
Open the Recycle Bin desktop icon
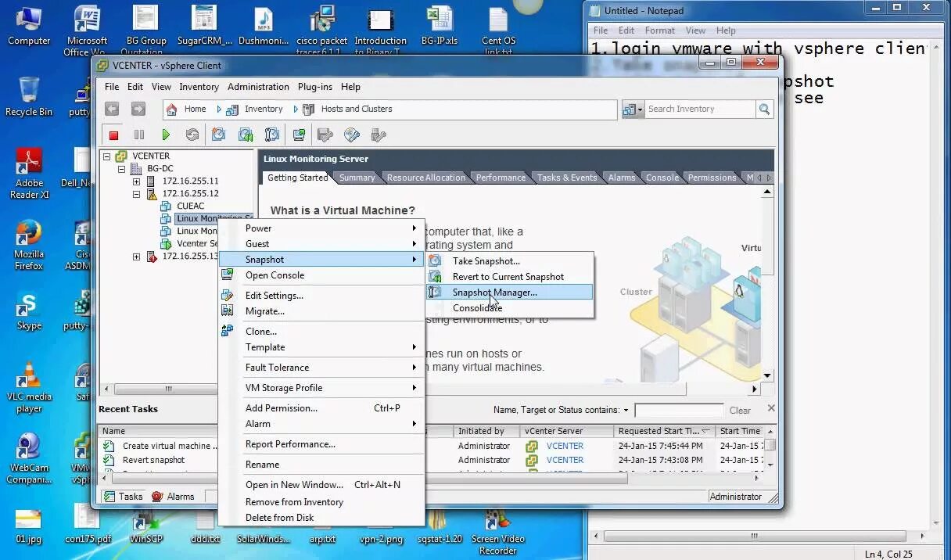tap(29, 96)
